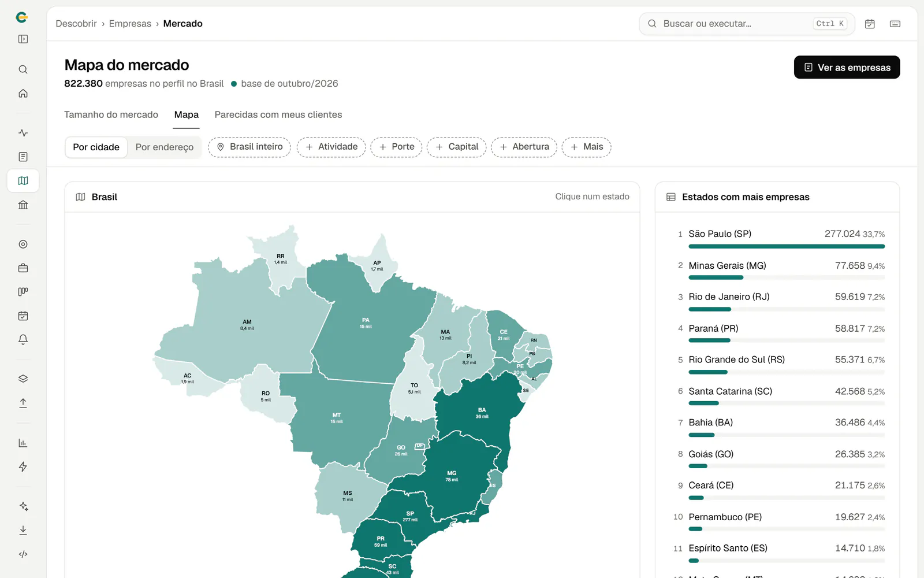Click Ver as empresas button
924x578 pixels.
(x=847, y=67)
